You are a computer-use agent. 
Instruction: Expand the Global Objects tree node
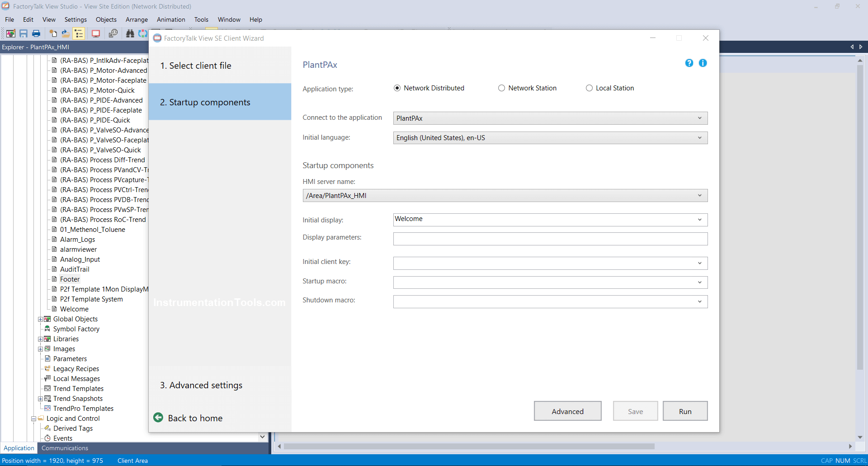[x=40, y=319]
